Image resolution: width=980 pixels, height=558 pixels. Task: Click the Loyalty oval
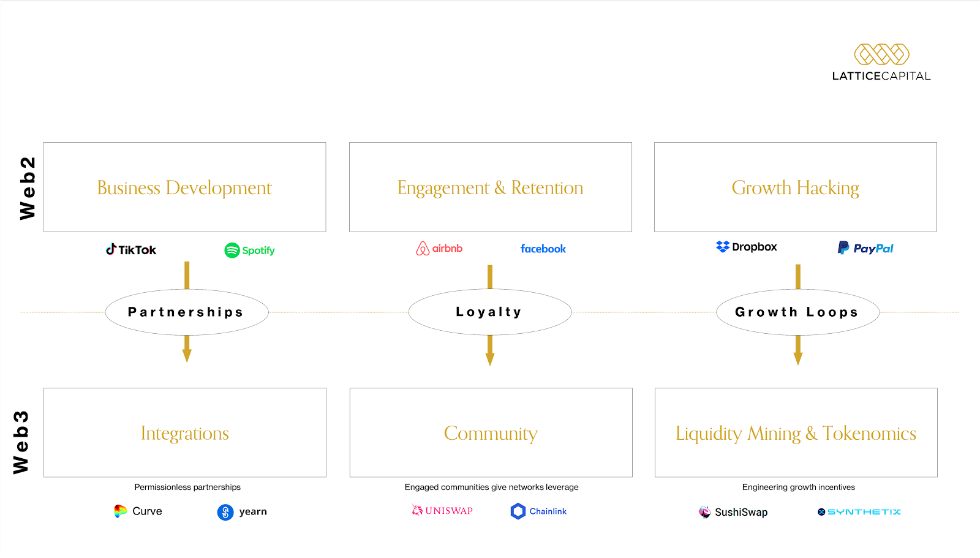pos(490,312)
